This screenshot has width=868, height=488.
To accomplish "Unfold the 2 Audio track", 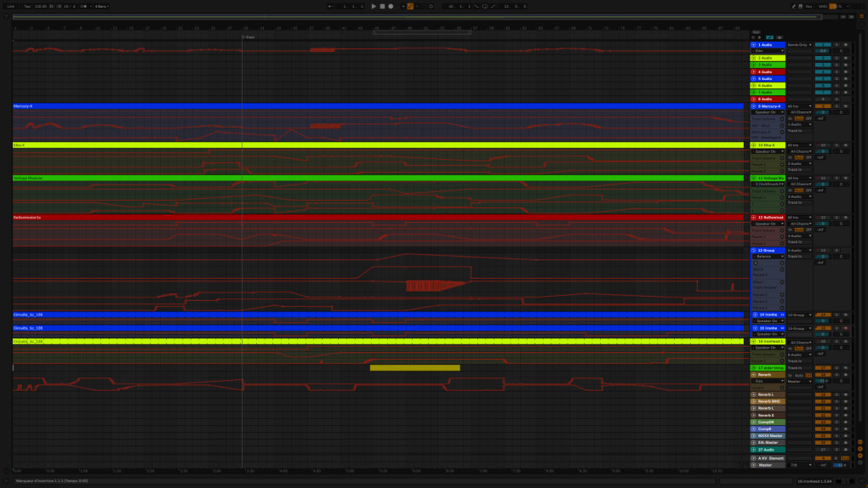I will (753, 58).
